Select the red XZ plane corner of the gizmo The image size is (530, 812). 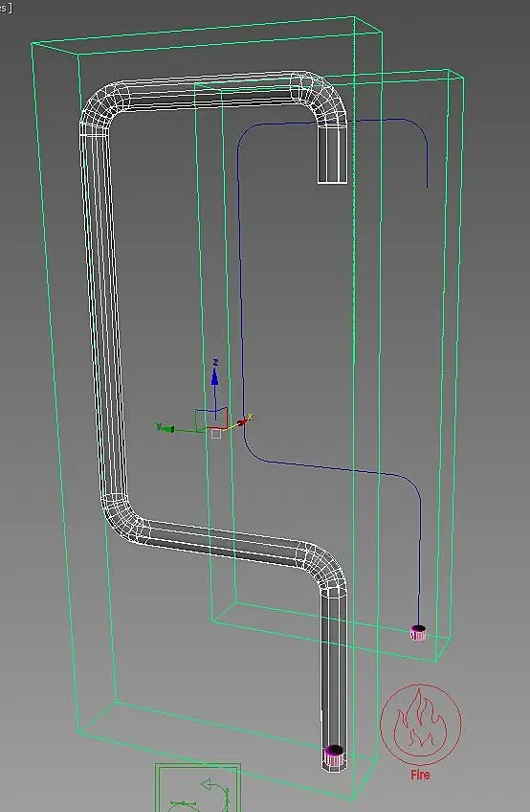click(x=222, y=417)
